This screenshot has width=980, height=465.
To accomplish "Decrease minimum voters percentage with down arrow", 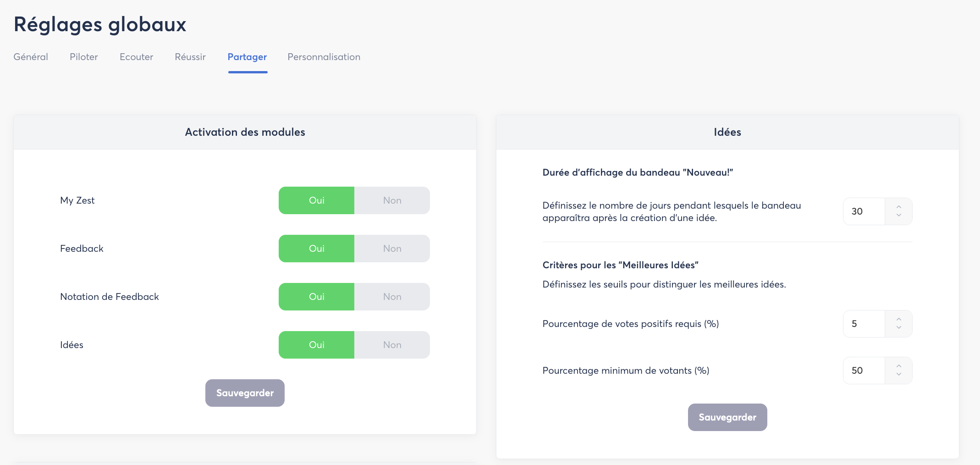I will coord(898,375).
